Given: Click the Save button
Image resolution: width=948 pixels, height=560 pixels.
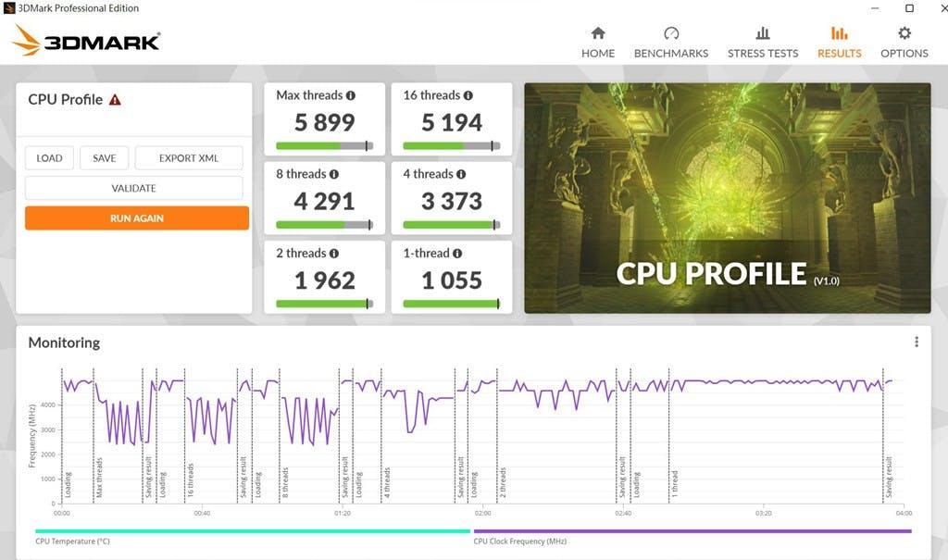Looking at the screenshot, I should coord(104,158).
